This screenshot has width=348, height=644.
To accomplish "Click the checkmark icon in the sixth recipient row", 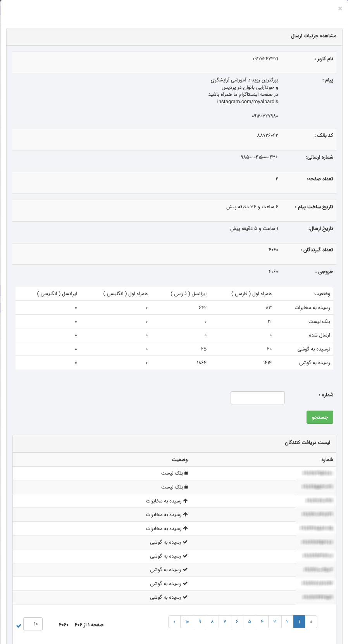I will [x=185, y=542].
